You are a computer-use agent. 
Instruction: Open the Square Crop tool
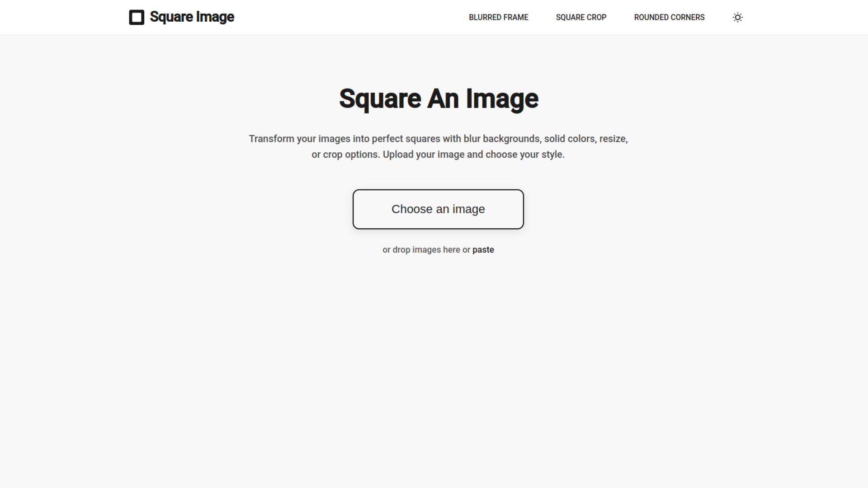[x=580, y=17]
